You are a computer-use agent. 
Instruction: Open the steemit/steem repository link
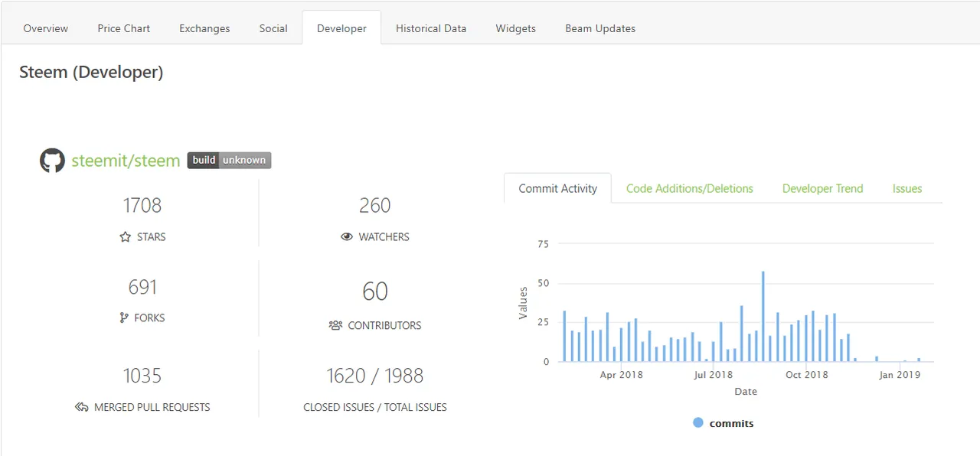click(x=126, y=161)
